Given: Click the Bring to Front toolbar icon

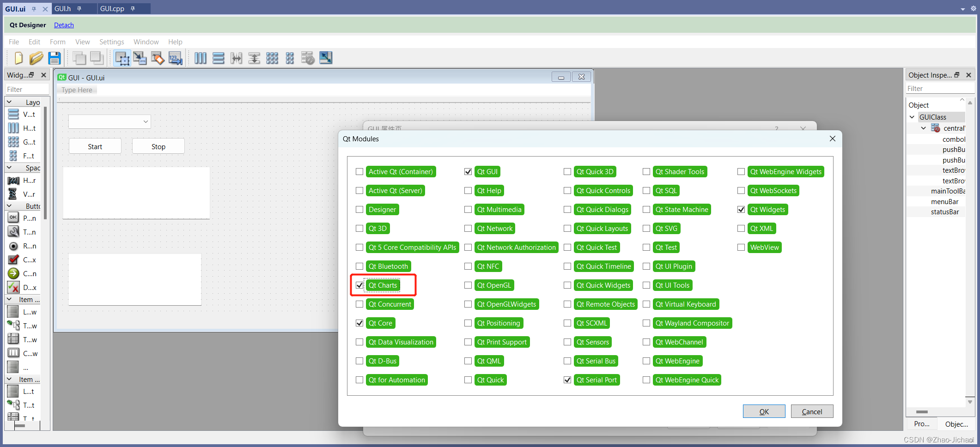Looking at the screenshot, I should (x=97, y=58).
